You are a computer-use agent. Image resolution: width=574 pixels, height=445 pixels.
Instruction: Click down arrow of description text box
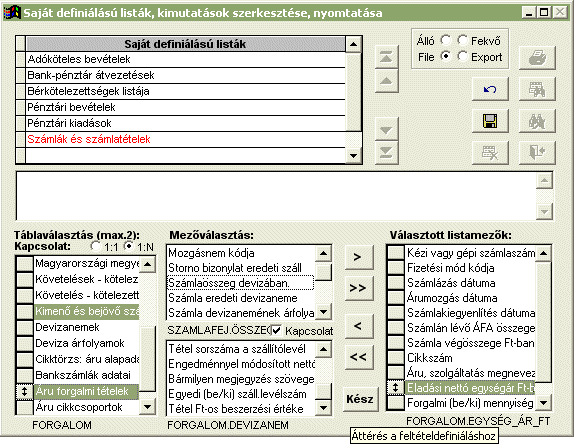pos(544,212)
